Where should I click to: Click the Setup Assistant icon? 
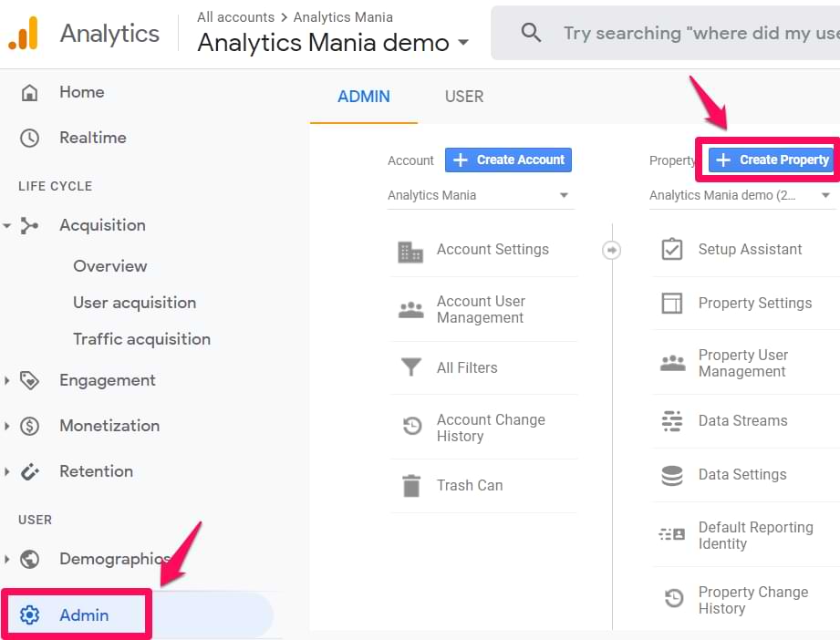tap(673, 248)
